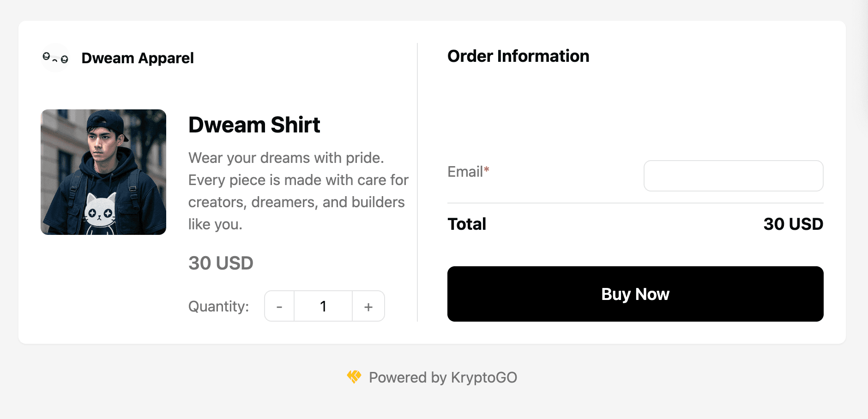Click the yellow KryptoGO diamond icon
The width and height of the screenshot is (868, 419).
(x=354, y=377)
